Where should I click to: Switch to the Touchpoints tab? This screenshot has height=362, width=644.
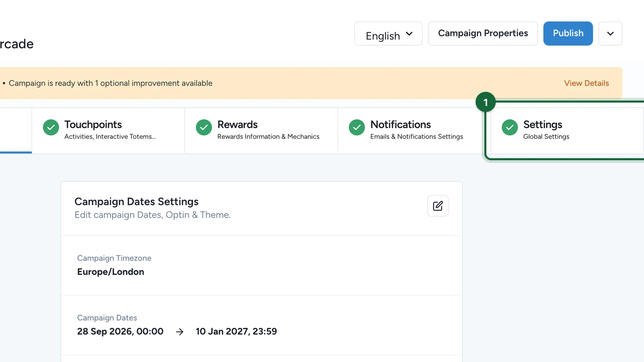pos(108,130)
